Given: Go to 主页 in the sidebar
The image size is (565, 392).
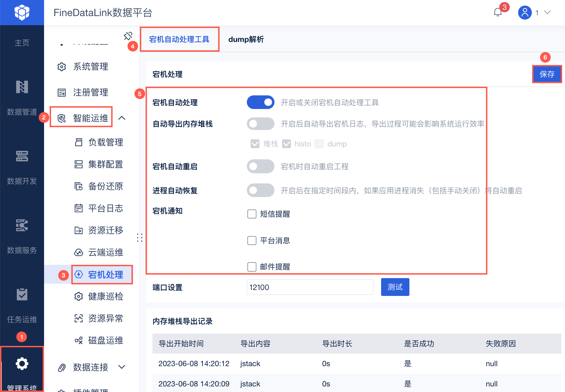Looking at the screenshot, I should pyautogui.click(x=22, y=43).
